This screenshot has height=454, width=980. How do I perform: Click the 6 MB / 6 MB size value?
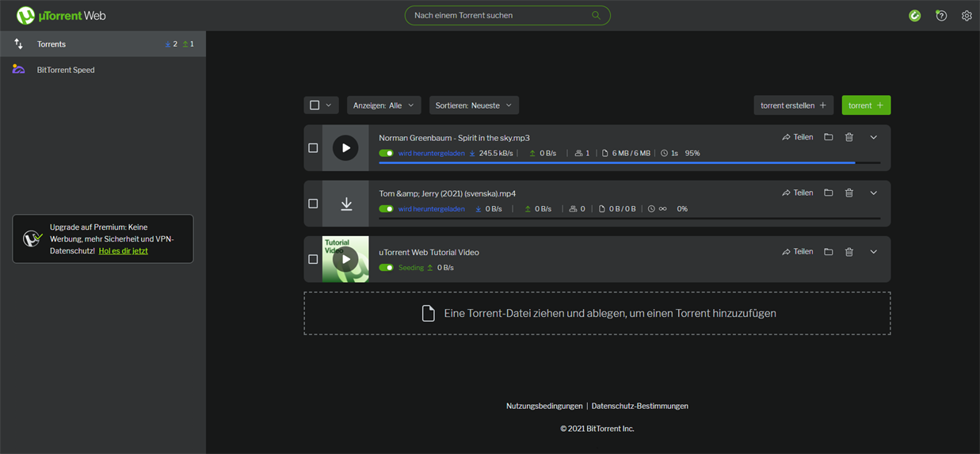pos(631,153)
